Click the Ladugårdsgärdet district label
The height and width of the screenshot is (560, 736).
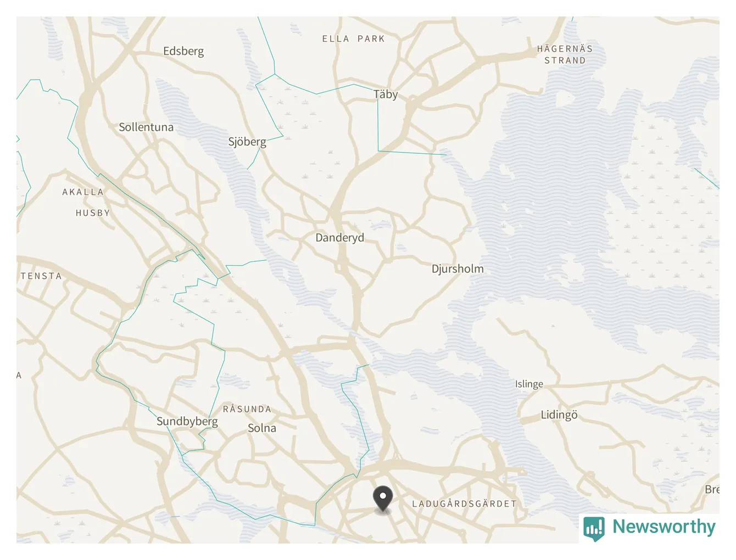465,503
